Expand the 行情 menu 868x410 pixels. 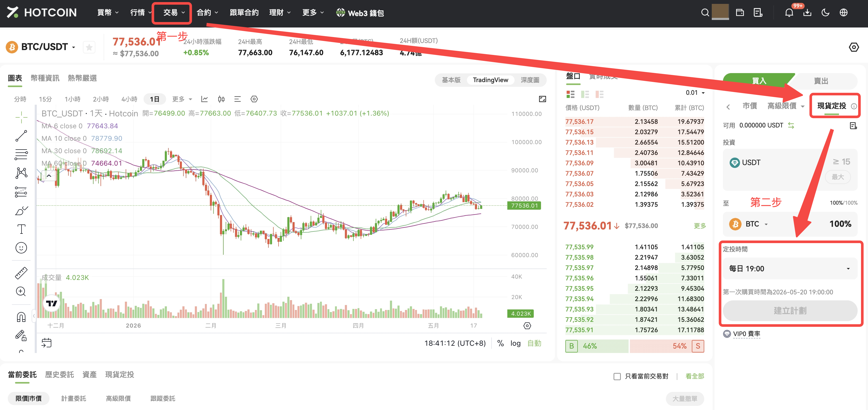[x=140, y=13]
